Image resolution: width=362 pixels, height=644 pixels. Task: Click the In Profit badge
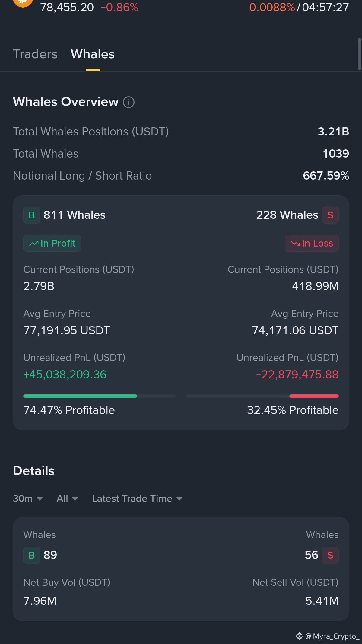pos(52,243)
